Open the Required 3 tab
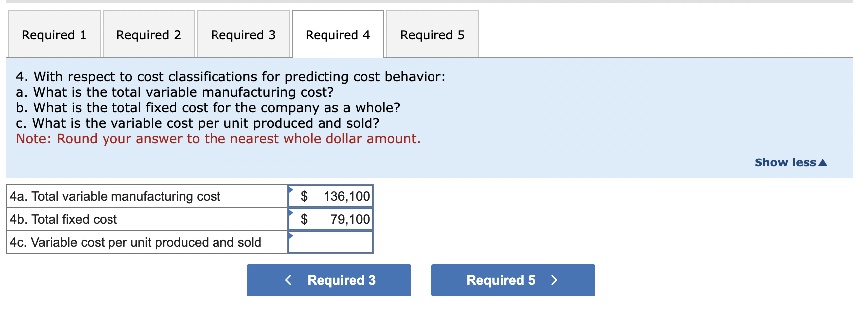 coord(243,35)
